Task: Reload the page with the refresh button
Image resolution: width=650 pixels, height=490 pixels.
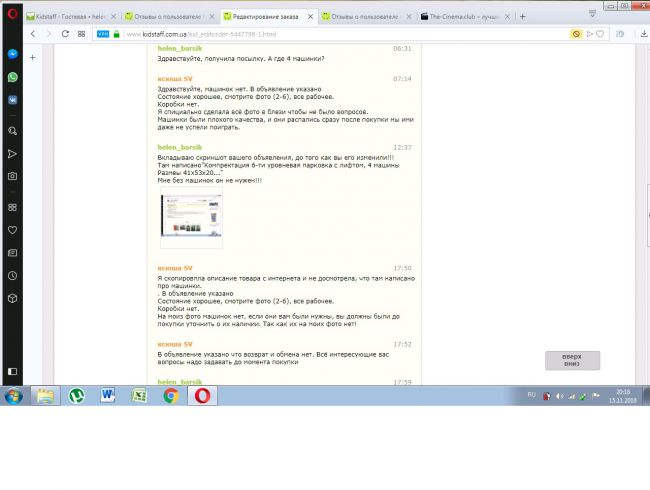Action: coord(66,33)
